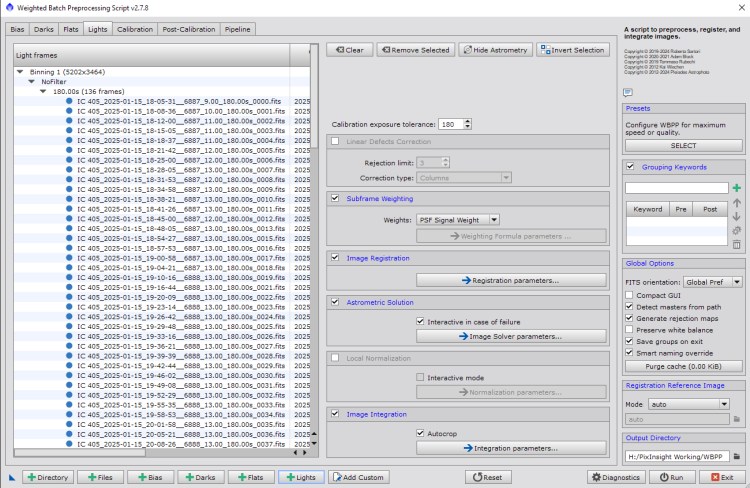
Task: Click the Calibration exposure tolerance stepper
Action: pos(466,124)
